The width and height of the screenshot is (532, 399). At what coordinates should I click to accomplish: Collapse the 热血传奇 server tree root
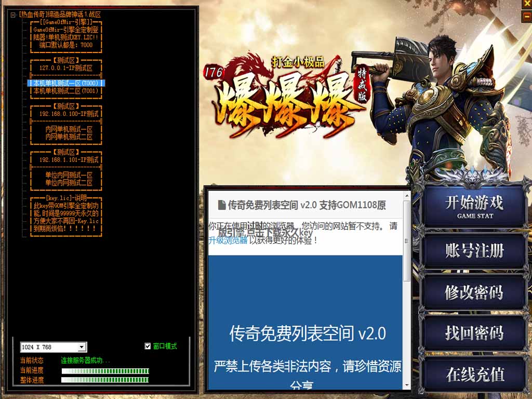13,15
